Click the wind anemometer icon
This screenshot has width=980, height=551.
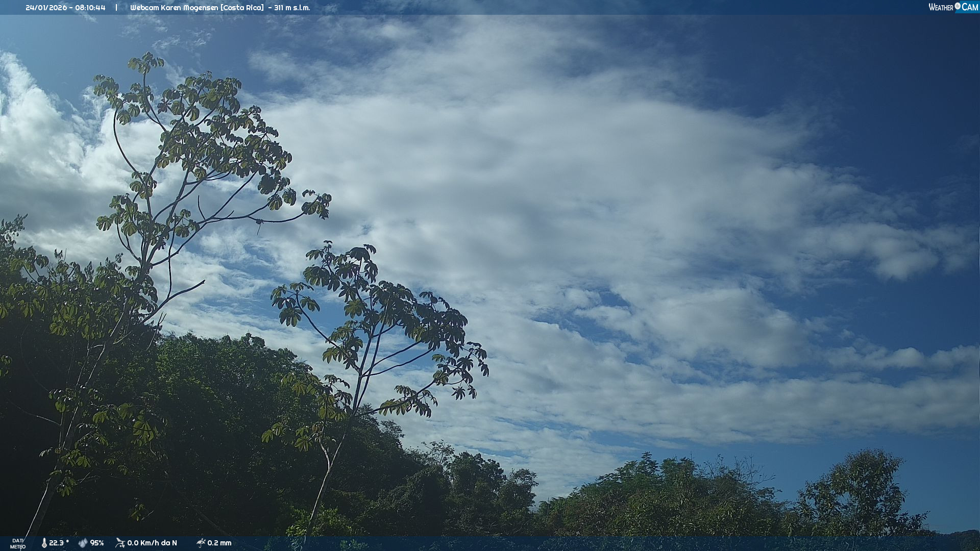[x=120, y=543]
